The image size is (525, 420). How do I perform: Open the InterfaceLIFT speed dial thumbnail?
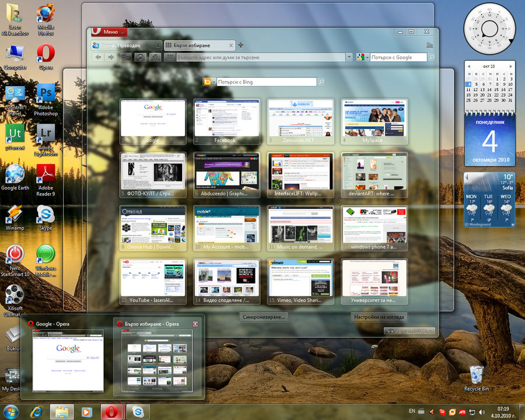pyautogui.click(x=300, y=175)
